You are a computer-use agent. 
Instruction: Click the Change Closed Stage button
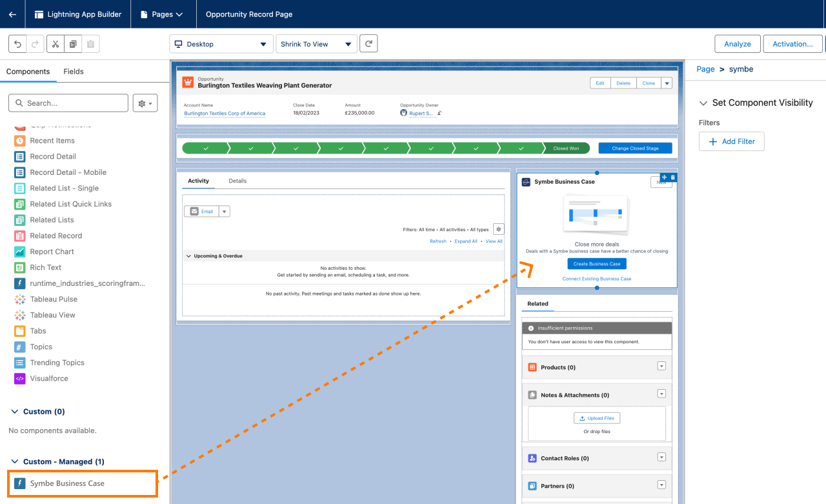coord(635,148)
